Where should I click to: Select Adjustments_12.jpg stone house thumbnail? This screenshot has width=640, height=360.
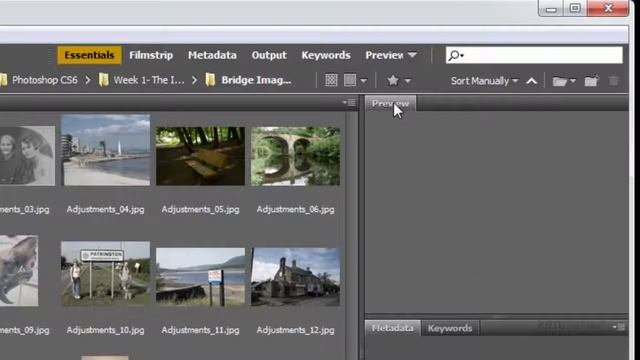pyautogui.click(x=296, y=277)
